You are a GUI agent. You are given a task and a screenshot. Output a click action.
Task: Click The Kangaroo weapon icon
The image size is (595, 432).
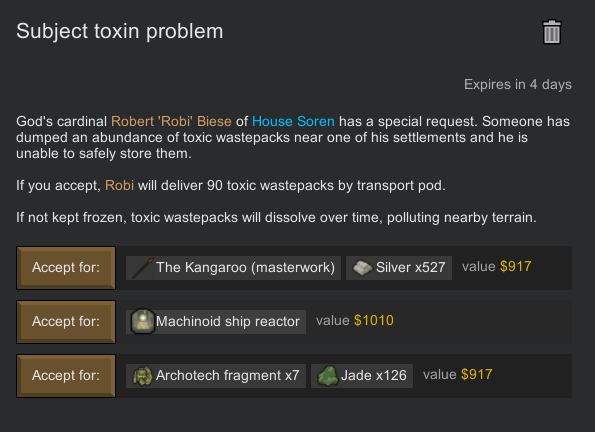[x=143, y=268]
